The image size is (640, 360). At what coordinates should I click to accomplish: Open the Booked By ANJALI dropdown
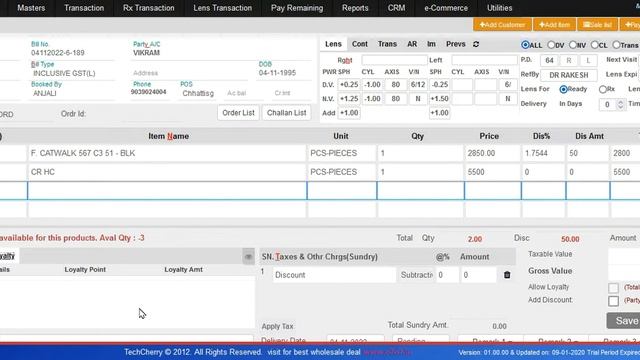tap(73, 93)
